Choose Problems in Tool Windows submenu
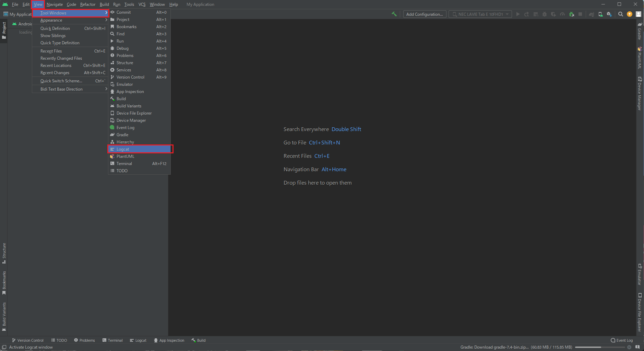The height and width of the screenshot is (351, 644). tap(140, 56)
